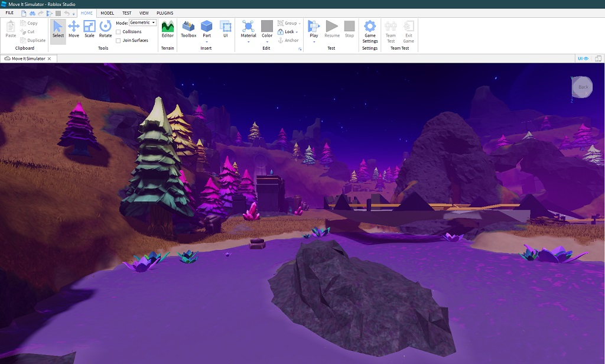Activate the Move tool

coord(74,30)
